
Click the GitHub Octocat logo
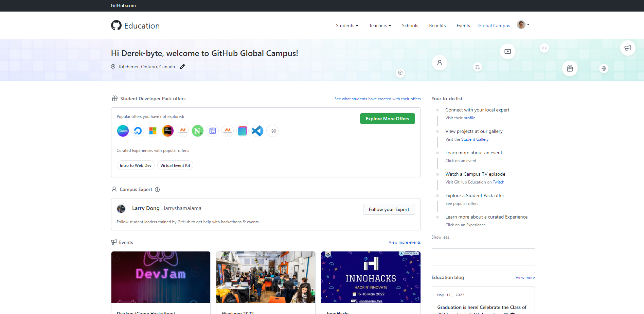(116, 25)
